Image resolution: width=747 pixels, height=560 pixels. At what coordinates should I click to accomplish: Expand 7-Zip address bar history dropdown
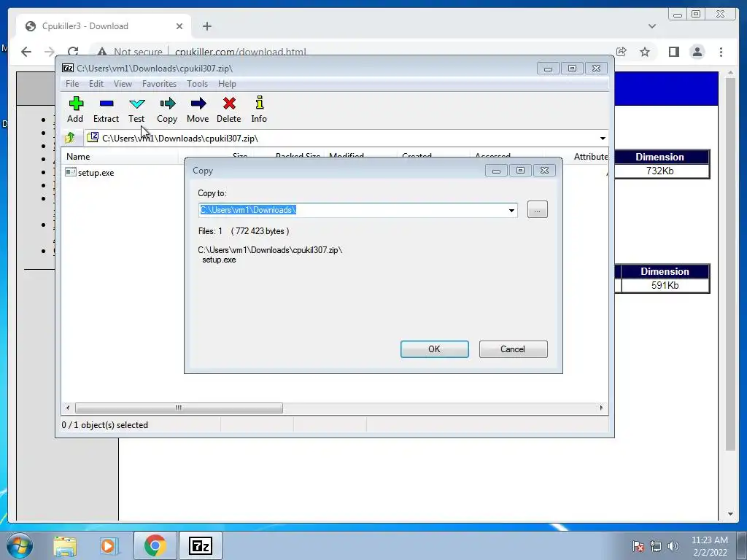[603, 138]
